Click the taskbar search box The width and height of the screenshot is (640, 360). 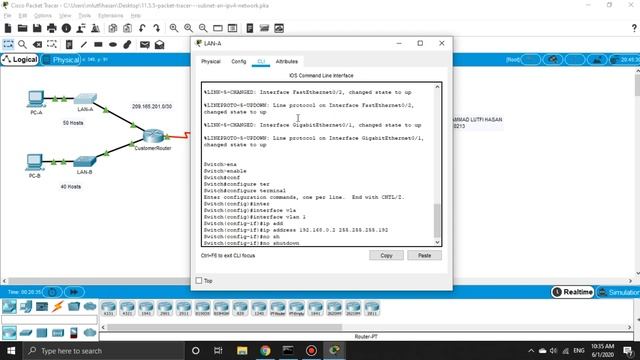click(103, 351)
